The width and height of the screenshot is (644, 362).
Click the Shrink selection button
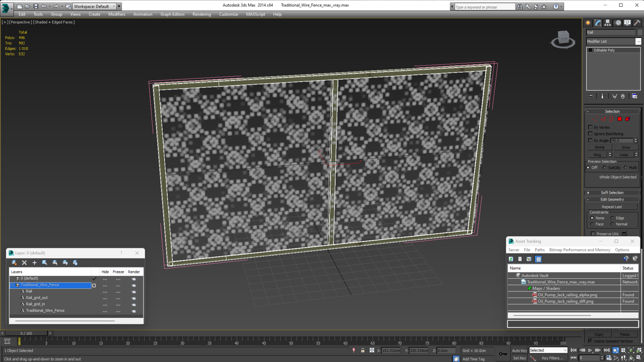point(600,148)
